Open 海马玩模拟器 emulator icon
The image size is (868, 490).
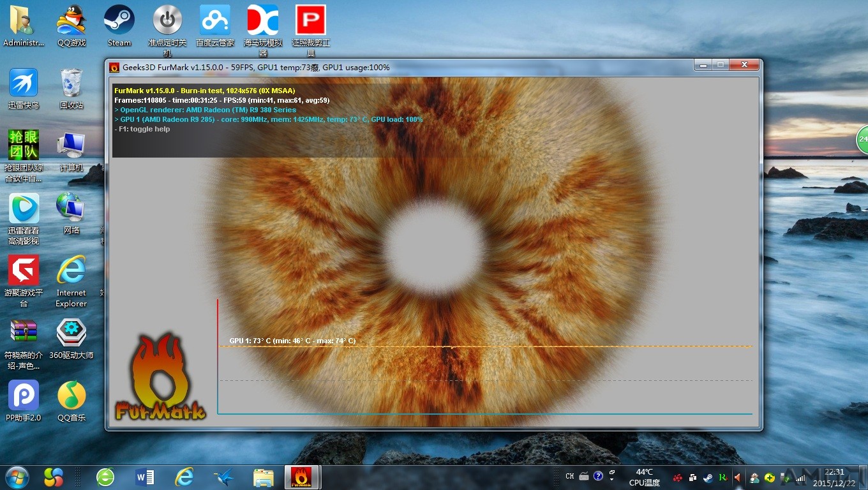tap(263, 31)
